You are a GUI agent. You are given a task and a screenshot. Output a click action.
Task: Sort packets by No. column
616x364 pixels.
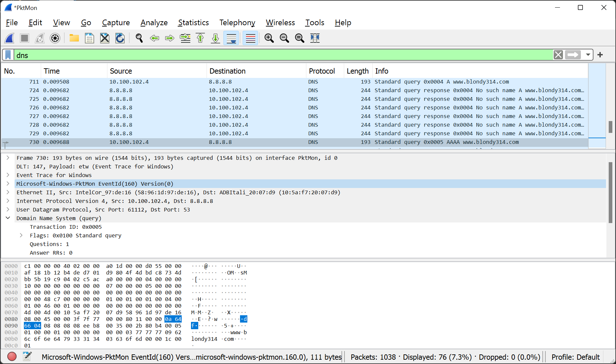21,71
